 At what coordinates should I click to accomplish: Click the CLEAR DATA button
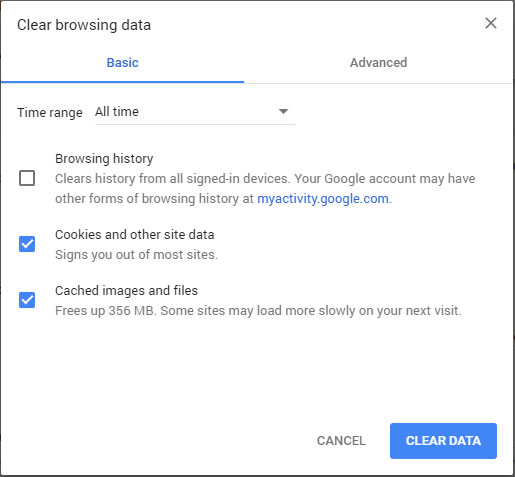(443, 441)
